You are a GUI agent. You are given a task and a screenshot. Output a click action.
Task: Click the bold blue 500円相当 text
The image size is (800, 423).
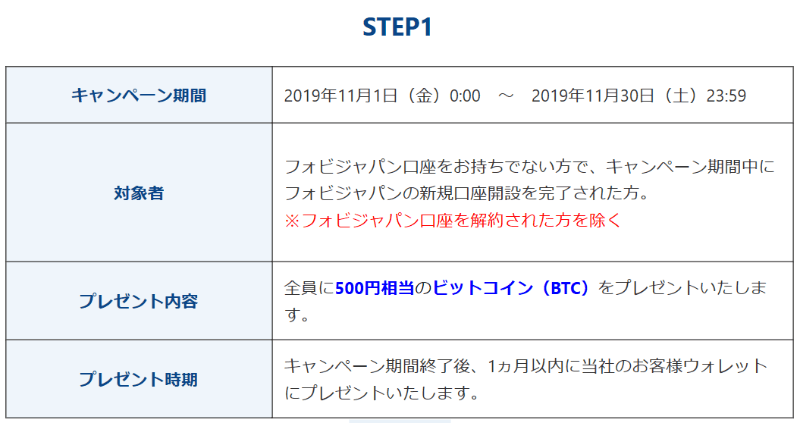tap(375, 289)
